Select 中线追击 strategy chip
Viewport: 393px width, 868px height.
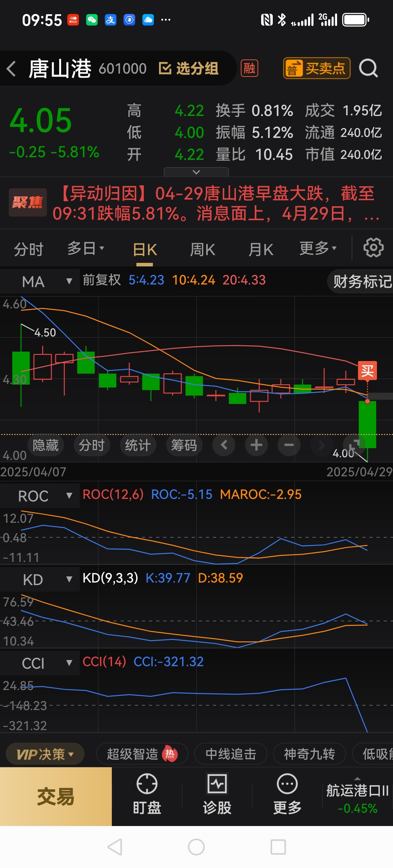coord(231,754)
